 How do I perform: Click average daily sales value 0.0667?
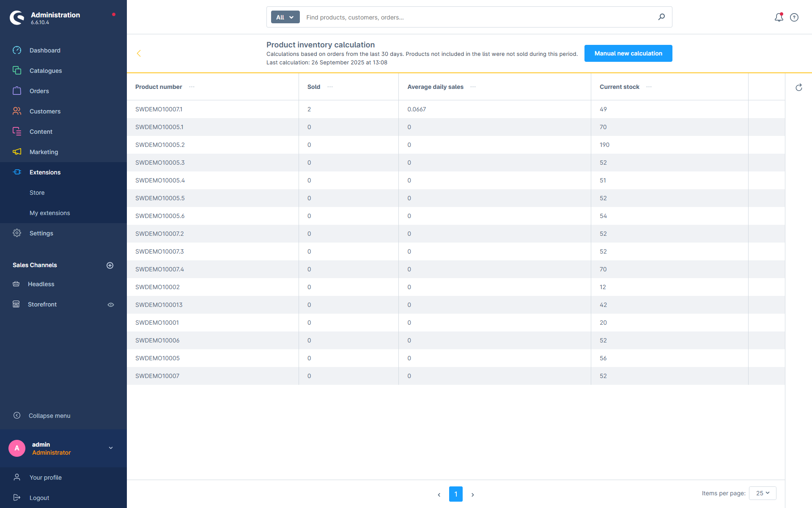point(417,109)
